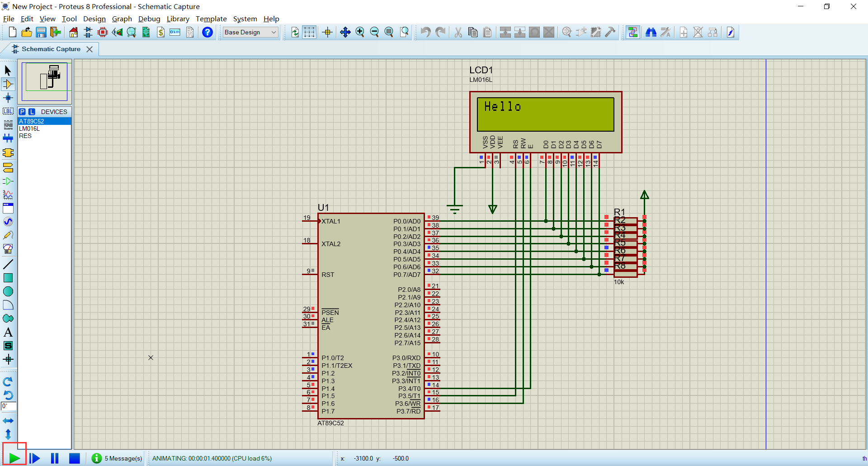Step the simulation forward

pos(34,458)
